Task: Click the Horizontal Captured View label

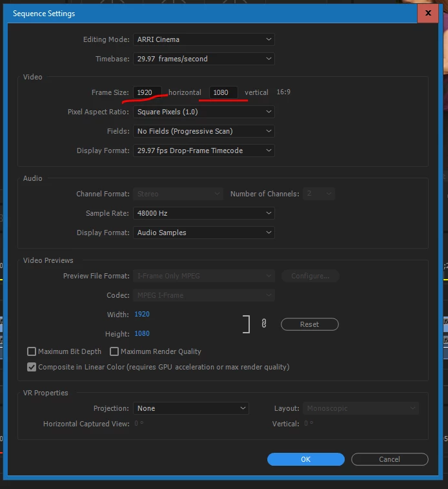Action: [87, 424]
